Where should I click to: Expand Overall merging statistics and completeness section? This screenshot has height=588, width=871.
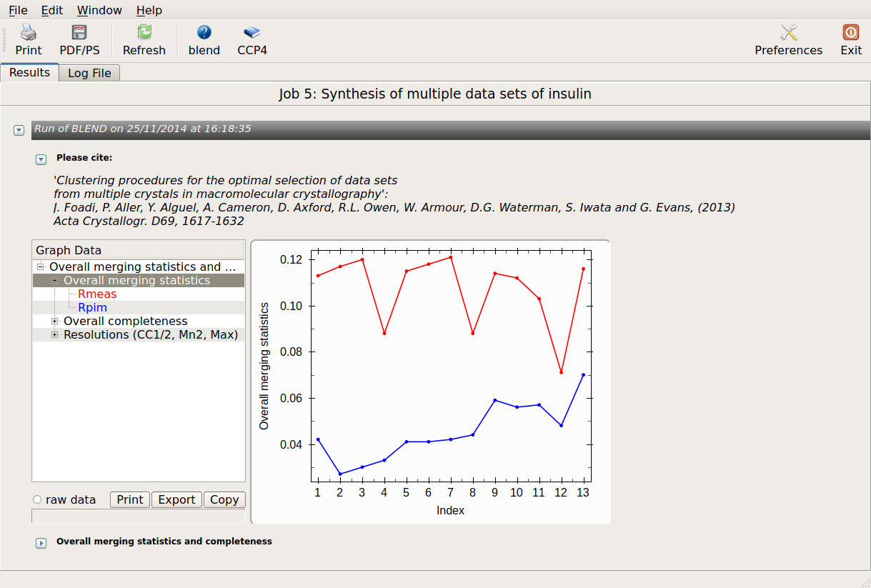(41, 543)
